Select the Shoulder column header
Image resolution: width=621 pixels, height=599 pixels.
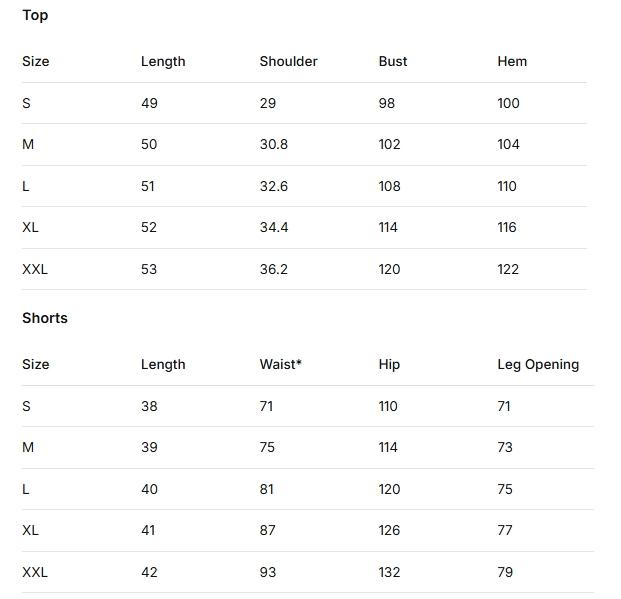[288, 61]
